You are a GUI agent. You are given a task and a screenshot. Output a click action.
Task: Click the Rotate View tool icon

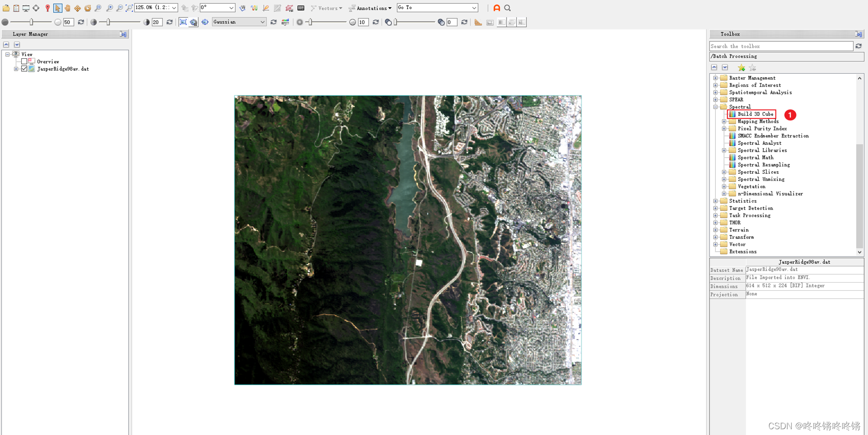(x=88, y=8)
